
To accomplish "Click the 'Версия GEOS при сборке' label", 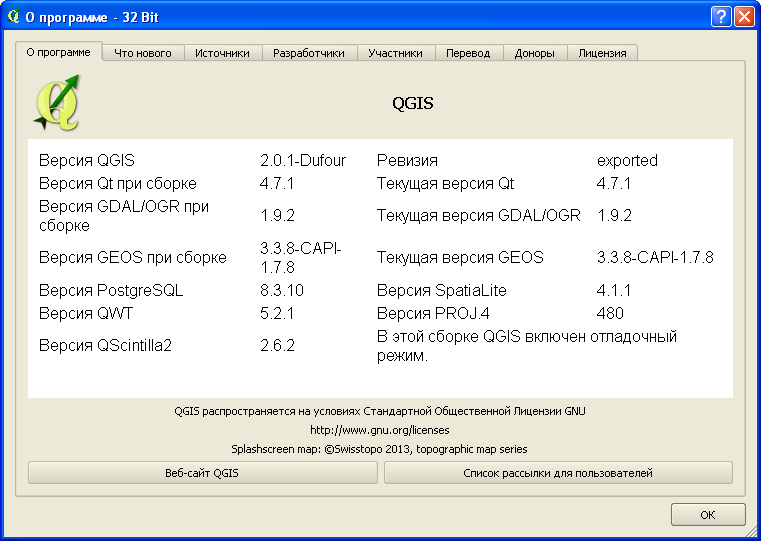I will (x=133, y=257).
